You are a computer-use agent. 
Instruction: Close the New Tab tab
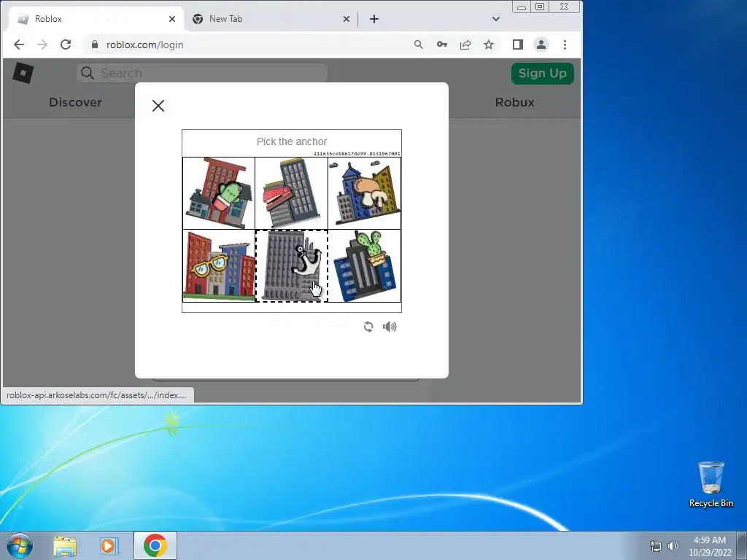[347, 19]
